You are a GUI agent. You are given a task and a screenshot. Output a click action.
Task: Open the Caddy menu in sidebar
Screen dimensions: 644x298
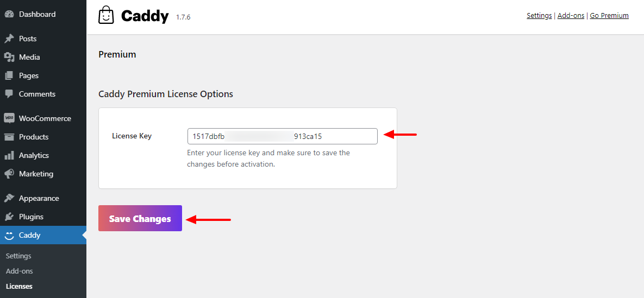point(43,235)
